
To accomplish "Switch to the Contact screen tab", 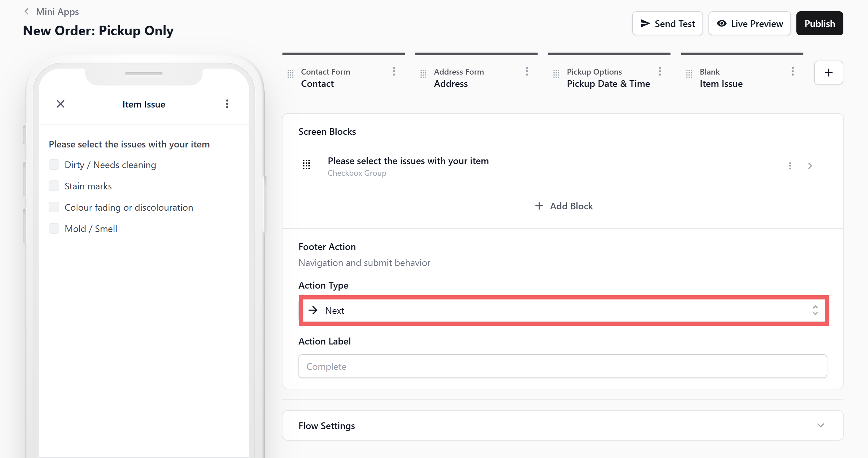I will pos(343,78).
